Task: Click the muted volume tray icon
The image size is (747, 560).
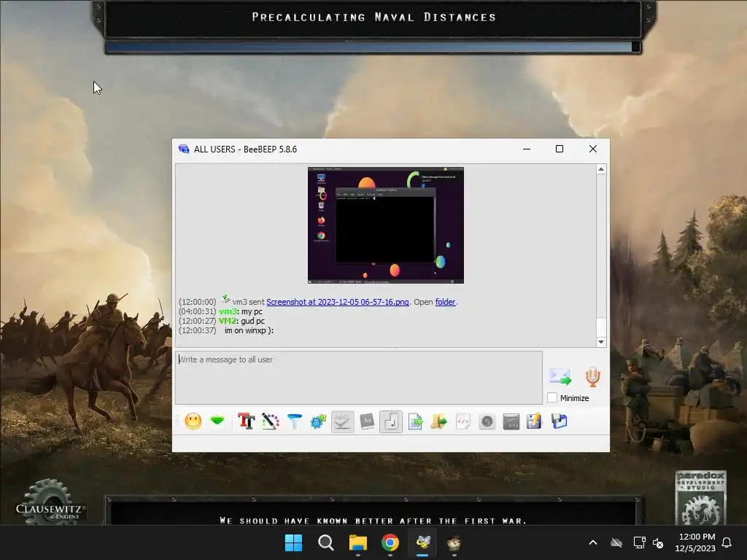Action: (658, 542)
